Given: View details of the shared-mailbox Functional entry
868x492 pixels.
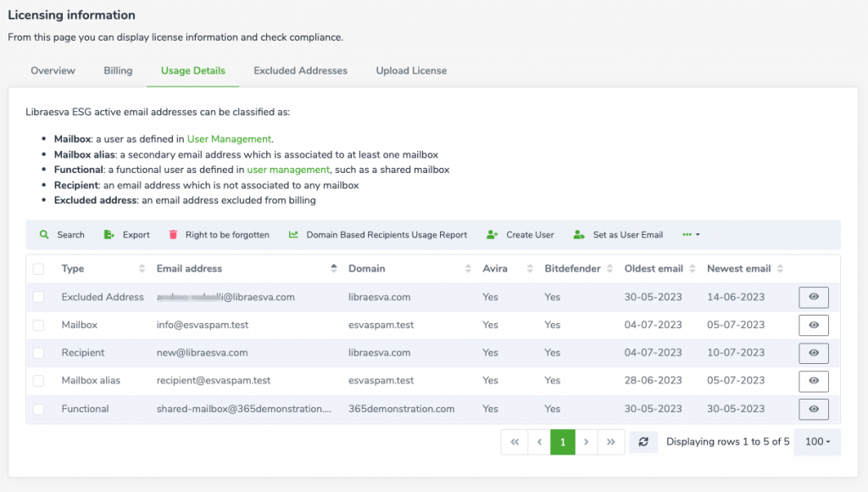Looking at the screenshot, I should [x=812, y=409].
